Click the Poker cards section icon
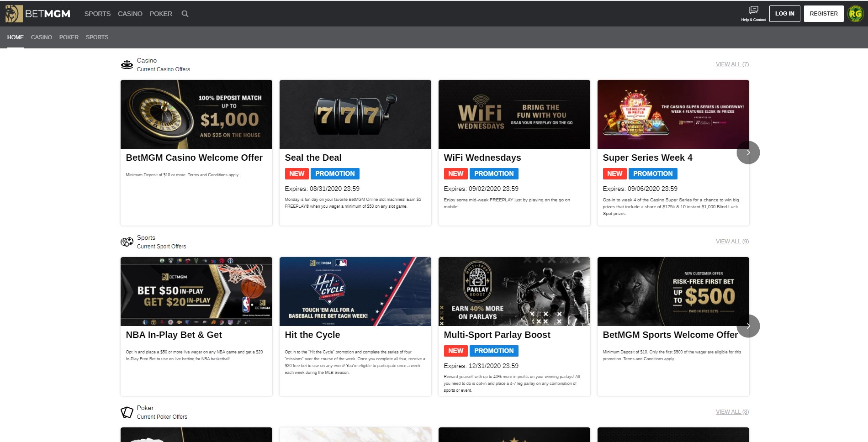 click(x=127, y=412)
